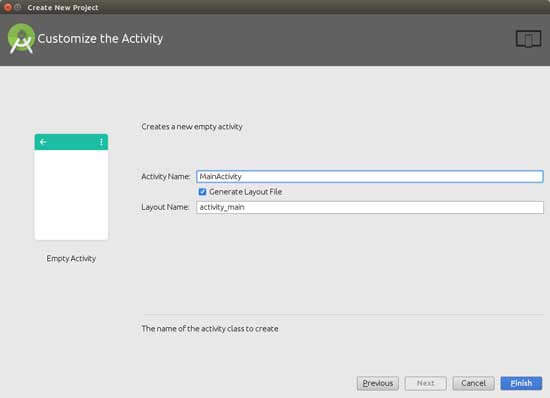Click the Android Studio logo icon
Image resolution: width=550 pixels, height=398 pixels.
pos(21,39)
